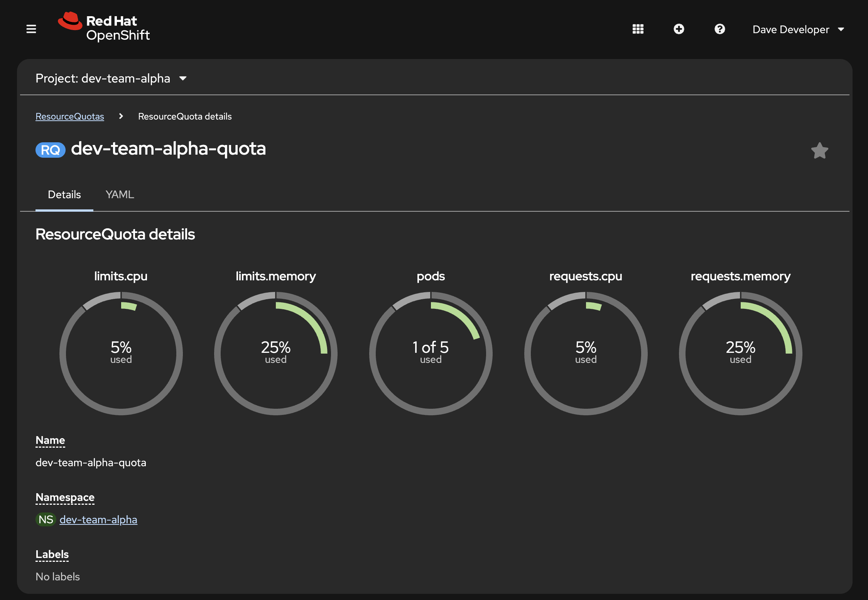This screenshot has height=600, width=868.
Task: Click the name value dev-team-alpha-quota text
Action: click(x=91, y=463)
